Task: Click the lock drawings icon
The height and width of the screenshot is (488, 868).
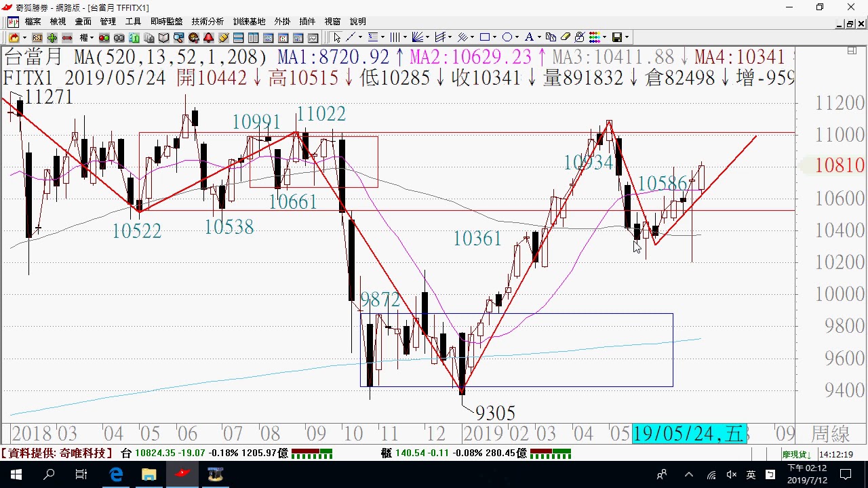Action: [579, 37]
